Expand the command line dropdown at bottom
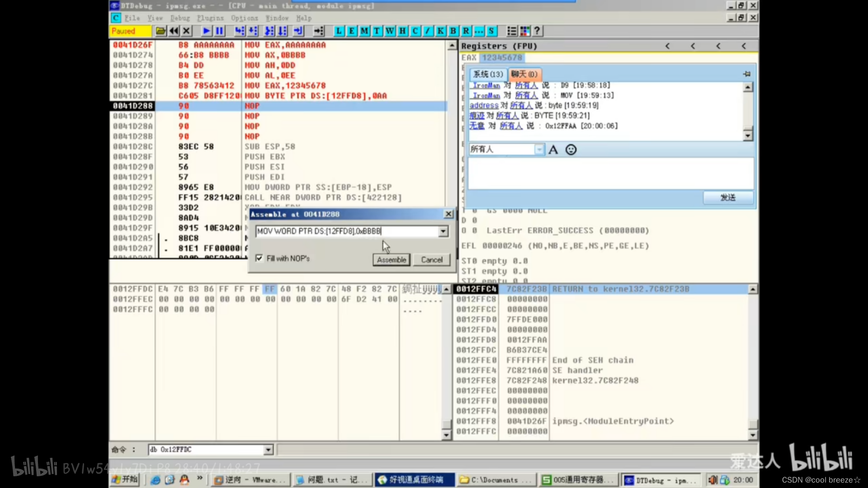Screen dimensions: 868x488 268,450
